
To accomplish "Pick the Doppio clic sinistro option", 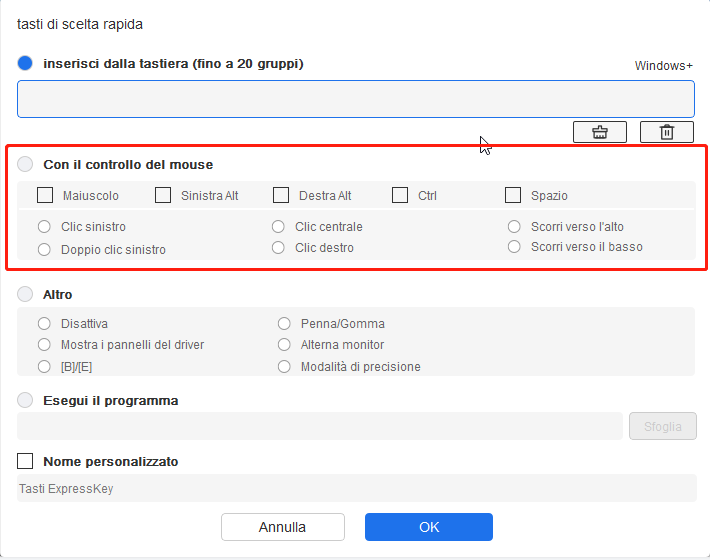I will [44, 249].
